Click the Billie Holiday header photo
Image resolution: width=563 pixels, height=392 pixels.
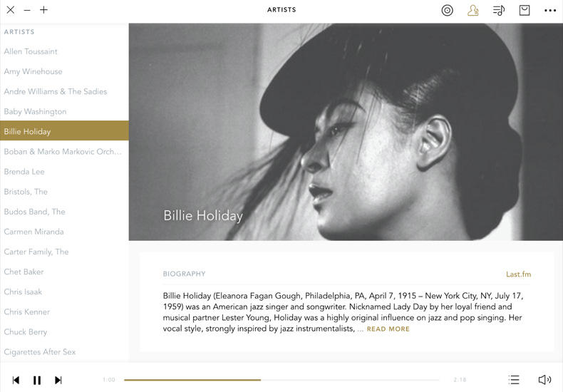tap(346, 132)
